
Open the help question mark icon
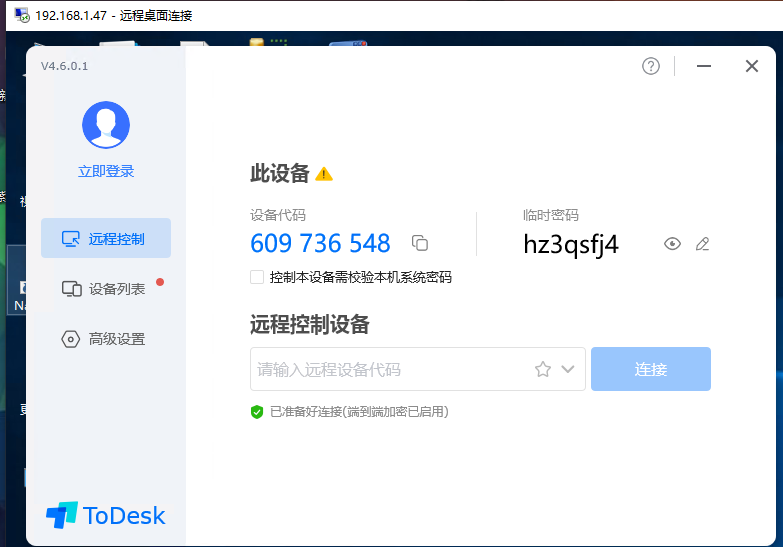(651, 66)
